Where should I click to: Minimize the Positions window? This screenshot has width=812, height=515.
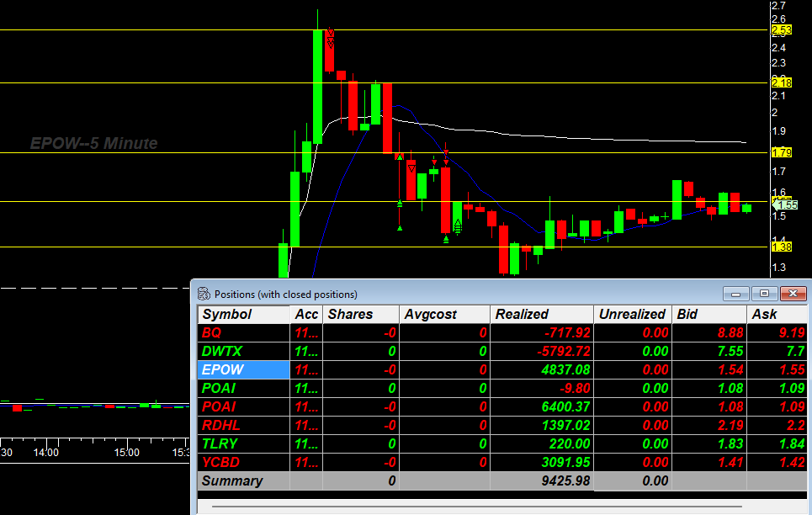pos(735,294)
